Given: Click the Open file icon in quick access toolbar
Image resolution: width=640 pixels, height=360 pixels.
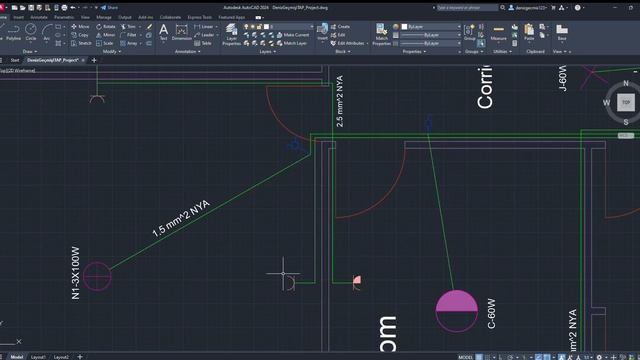Looking at the screenshot, I should [x=22, y=8].
